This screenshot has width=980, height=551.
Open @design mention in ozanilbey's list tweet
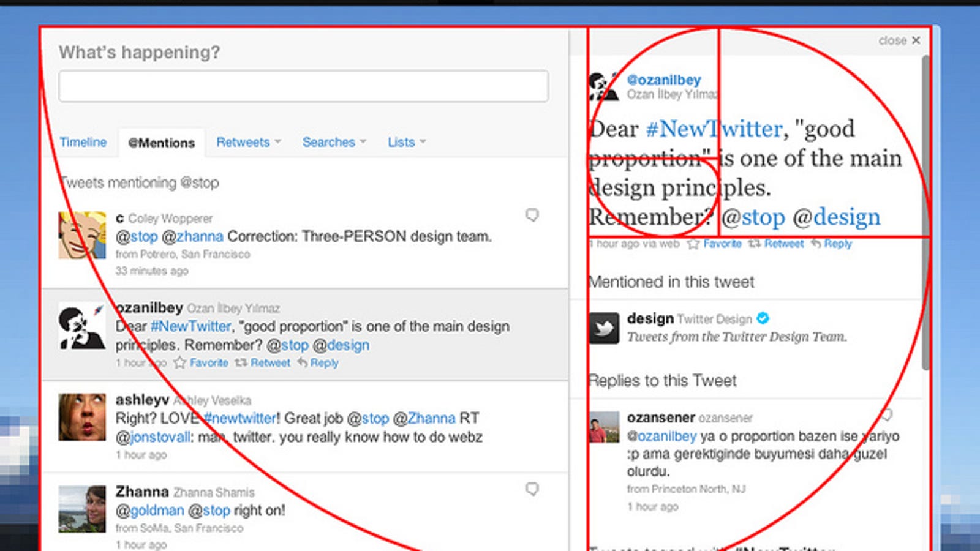[x=341, y=345]
